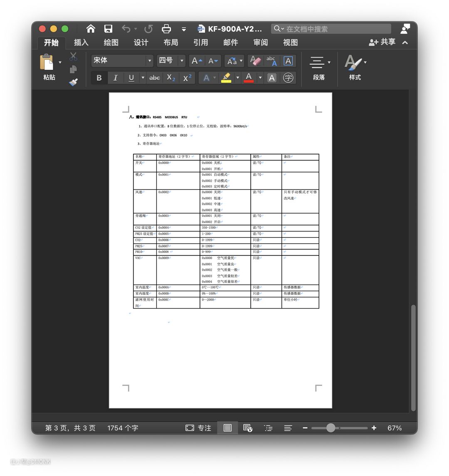Click the Print icon in the title bar
Viewport: 449px width, 476px height.
(166, 29)
